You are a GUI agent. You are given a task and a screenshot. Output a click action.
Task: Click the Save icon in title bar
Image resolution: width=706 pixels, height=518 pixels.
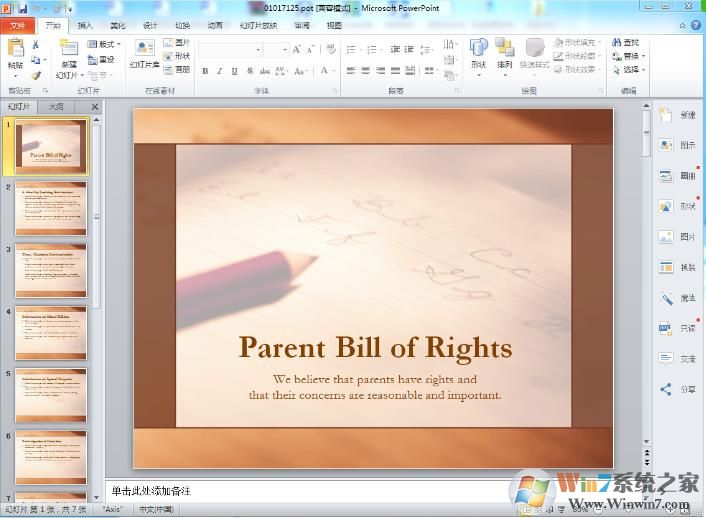(22, 8)
